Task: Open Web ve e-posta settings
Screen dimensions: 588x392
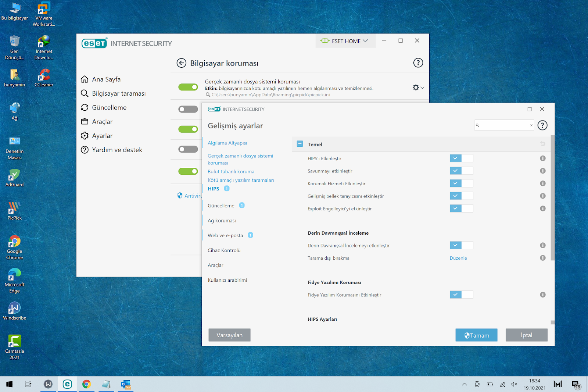Action: 225,235
